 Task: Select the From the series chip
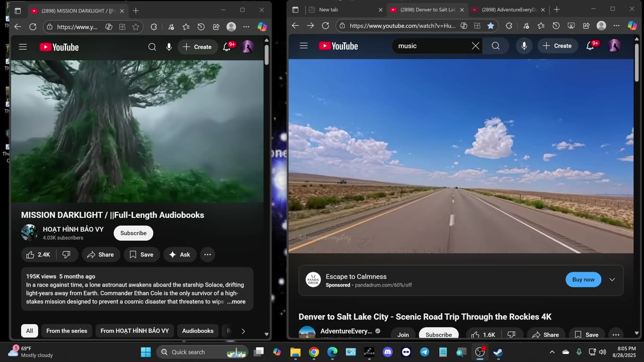coord(66,331)
